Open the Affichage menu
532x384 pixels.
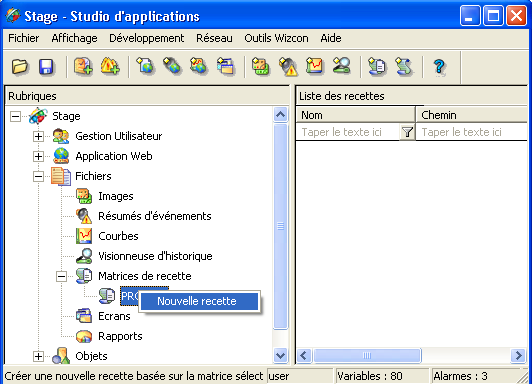[x=74, y=38]
